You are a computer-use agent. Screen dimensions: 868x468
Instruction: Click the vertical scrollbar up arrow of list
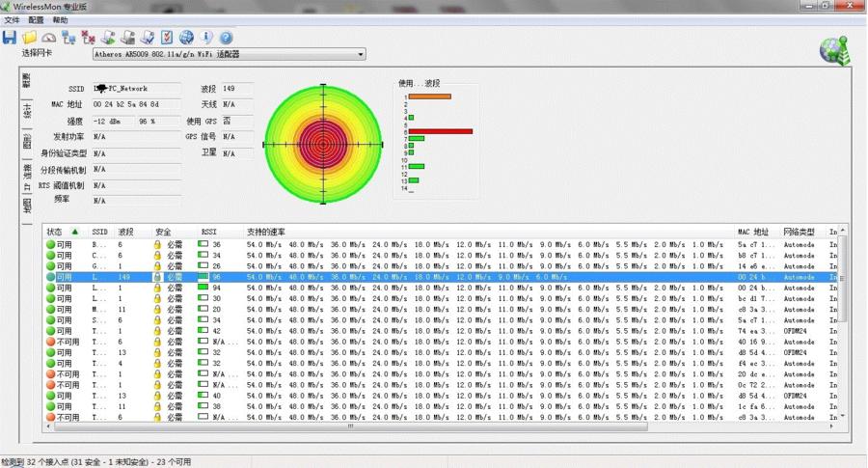tap(843, 230)
